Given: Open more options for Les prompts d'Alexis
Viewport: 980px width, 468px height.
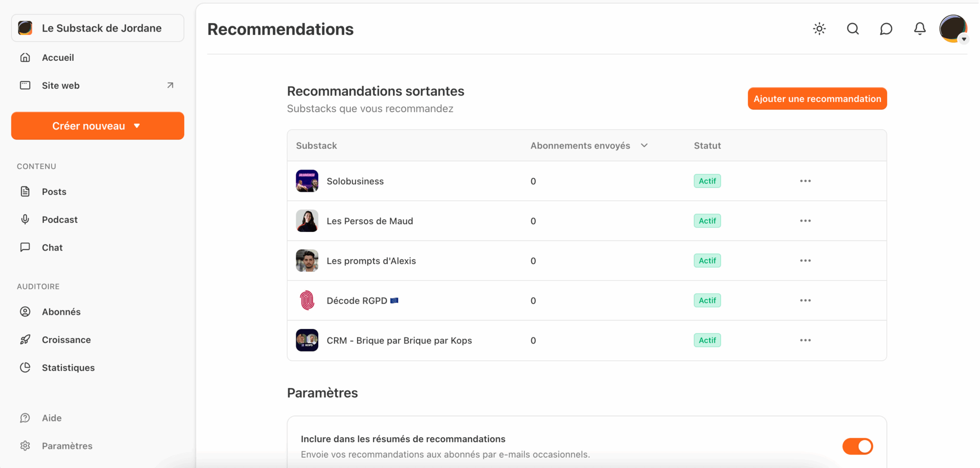Looking at the screenshot, I should click(805, 261).
